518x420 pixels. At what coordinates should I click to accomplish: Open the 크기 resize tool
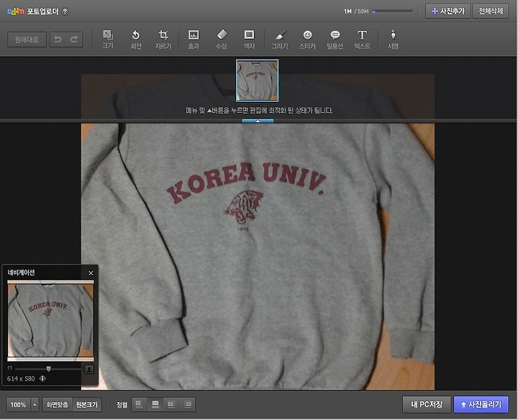tap(108, 40)
